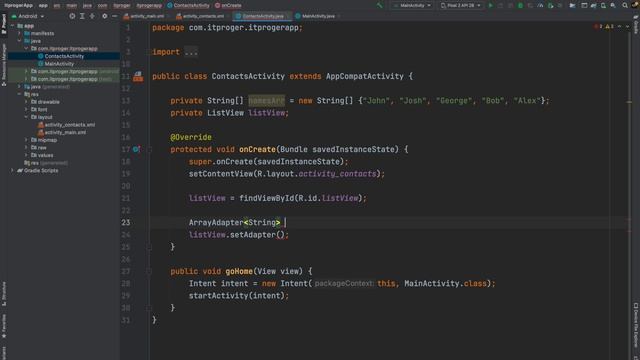This screenshot has height=360, width=640.
Task: Click the Profile app icon in toolbar
Action: click(x=540, y=5)
